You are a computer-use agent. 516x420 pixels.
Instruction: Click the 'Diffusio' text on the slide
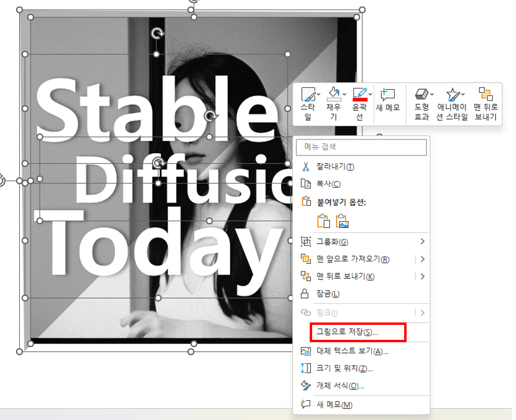pos(184,179)
